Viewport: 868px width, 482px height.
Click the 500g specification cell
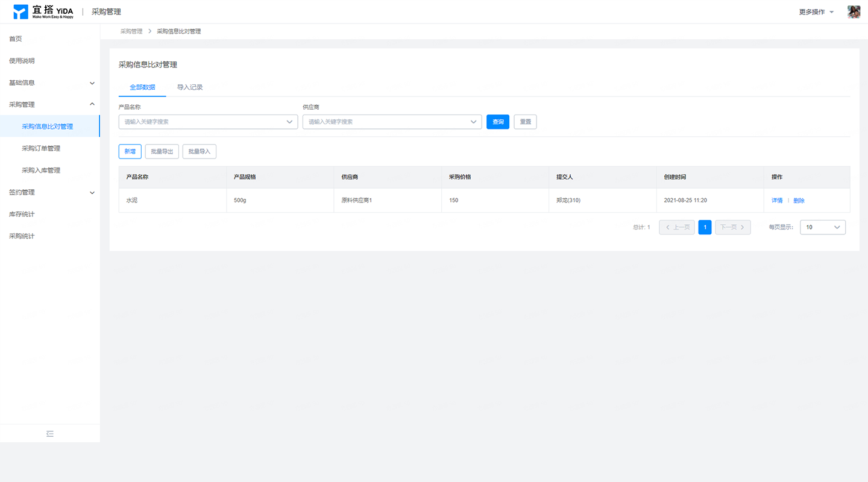tap(280, 201)
